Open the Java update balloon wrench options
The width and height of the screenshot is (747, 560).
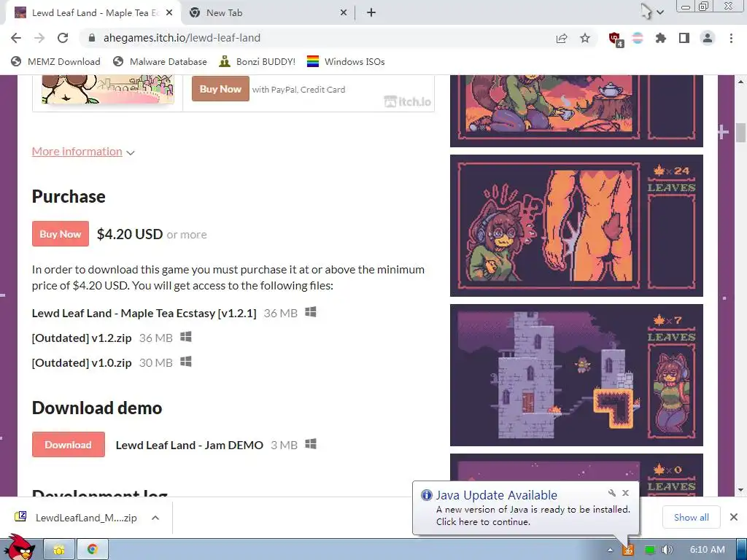612,493
